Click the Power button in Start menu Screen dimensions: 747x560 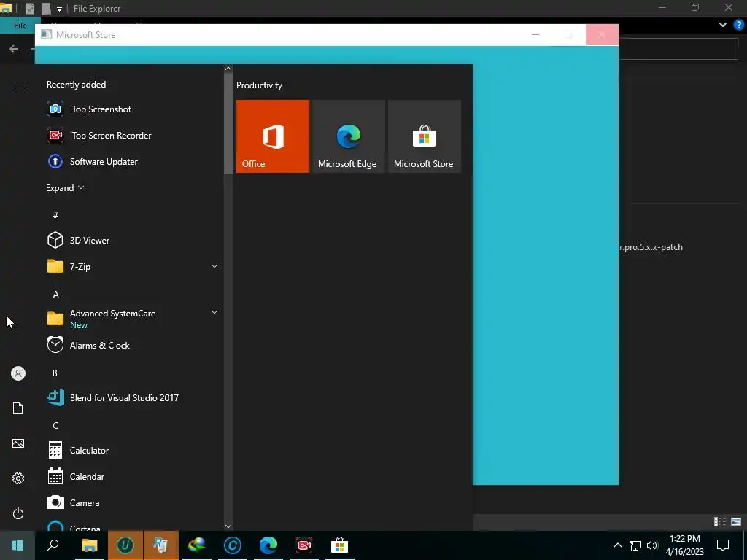tap(18, 513)
